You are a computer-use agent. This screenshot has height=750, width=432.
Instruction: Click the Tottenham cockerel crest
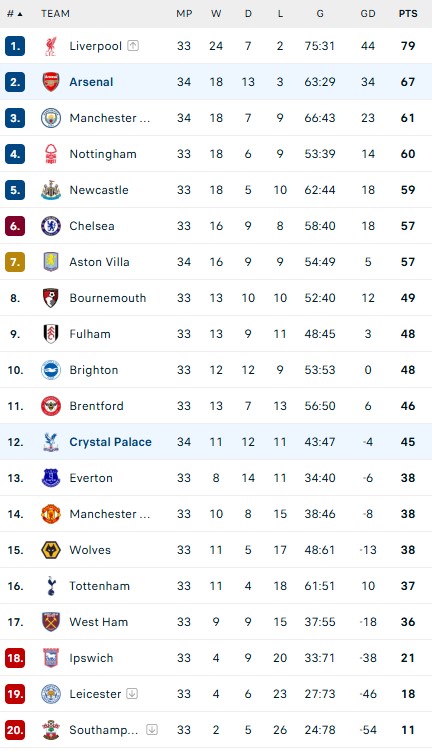click(x=51, y=586)
